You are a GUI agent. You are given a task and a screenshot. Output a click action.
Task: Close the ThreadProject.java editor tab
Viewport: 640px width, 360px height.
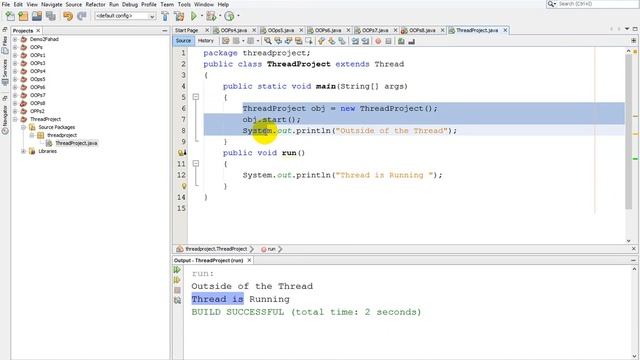(x=505, y=30)
